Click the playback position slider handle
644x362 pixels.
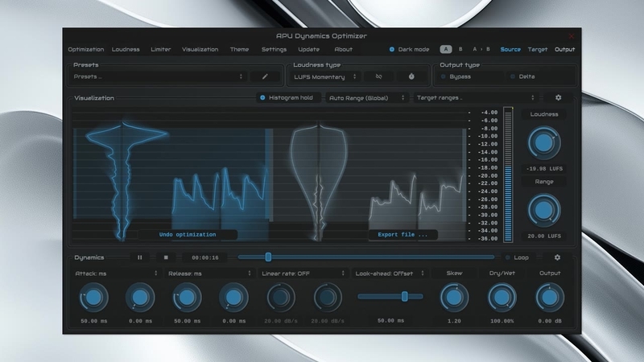268,257
